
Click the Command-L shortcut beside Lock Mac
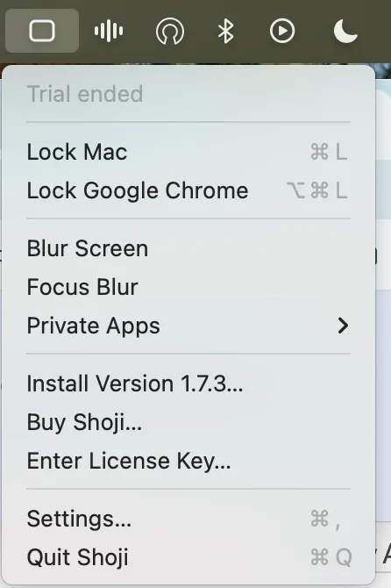click(x=330, y=152)
